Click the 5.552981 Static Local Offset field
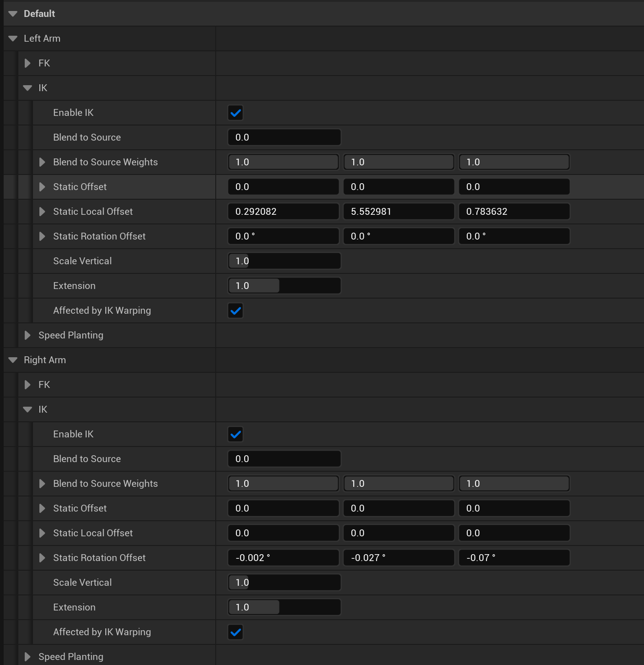Screen dimensions: 644x665 pyautogui.click(x=398, y=212)
